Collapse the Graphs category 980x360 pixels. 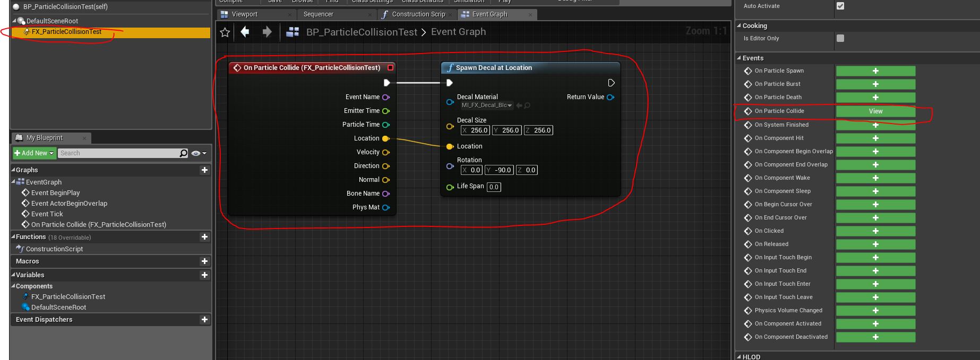coord(13,170)
